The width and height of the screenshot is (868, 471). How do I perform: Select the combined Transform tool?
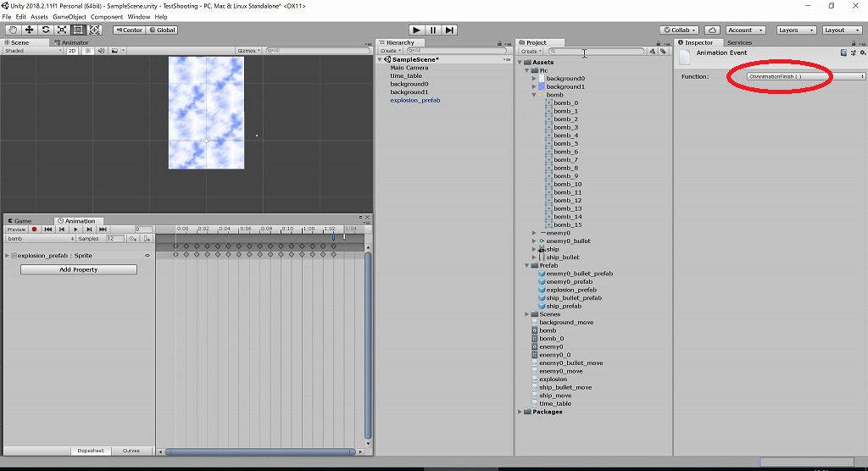(x=95, y=30)
